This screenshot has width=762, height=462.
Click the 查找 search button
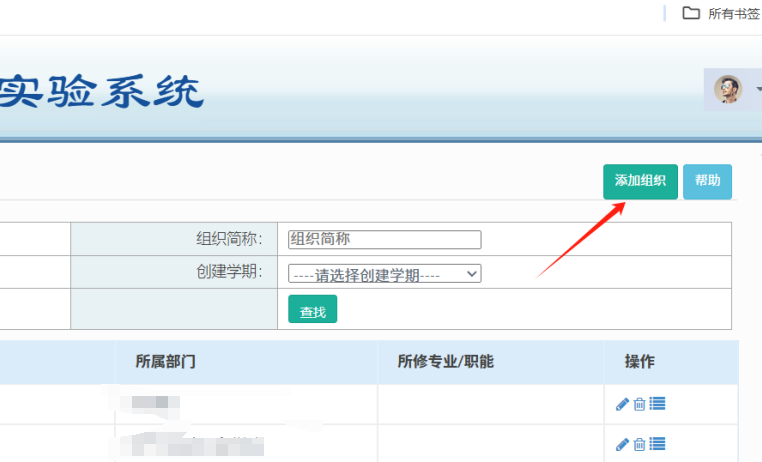(x=312, y=309)
